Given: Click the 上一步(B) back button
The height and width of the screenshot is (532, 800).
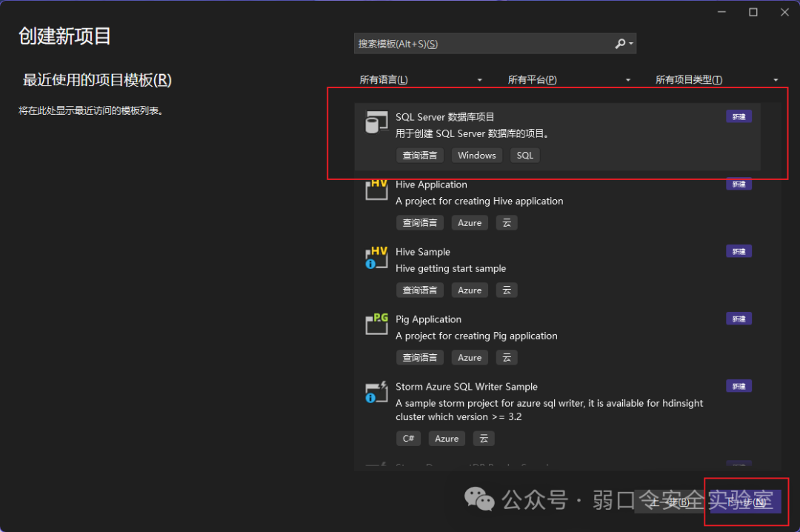Looking at the screenshot, I should (x=670, y=502).
